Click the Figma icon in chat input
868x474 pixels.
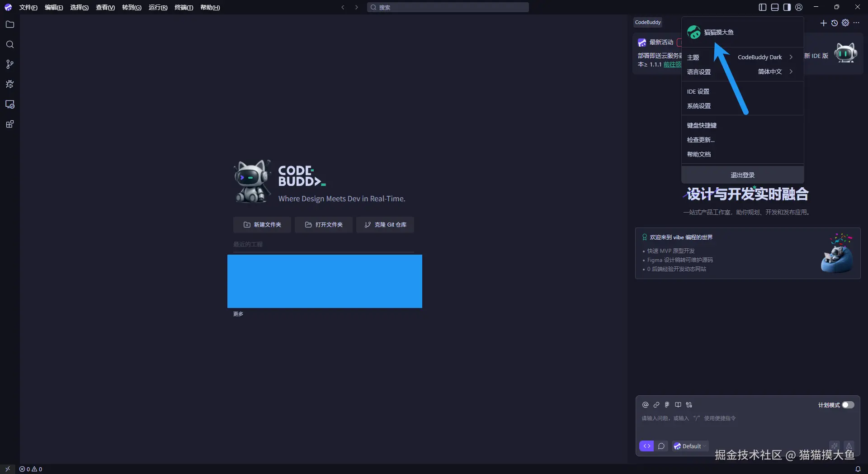pos(667,405)
